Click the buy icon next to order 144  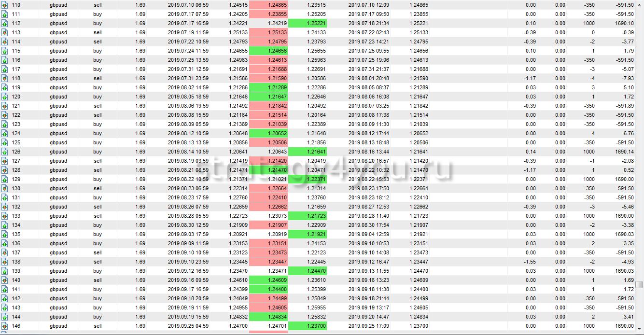(x=4, y=317)
